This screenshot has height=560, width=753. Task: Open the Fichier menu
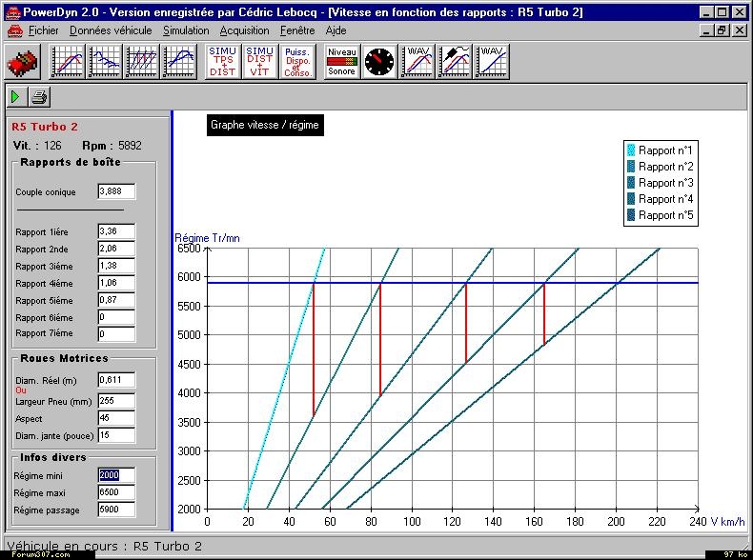[x=43, y=30]
